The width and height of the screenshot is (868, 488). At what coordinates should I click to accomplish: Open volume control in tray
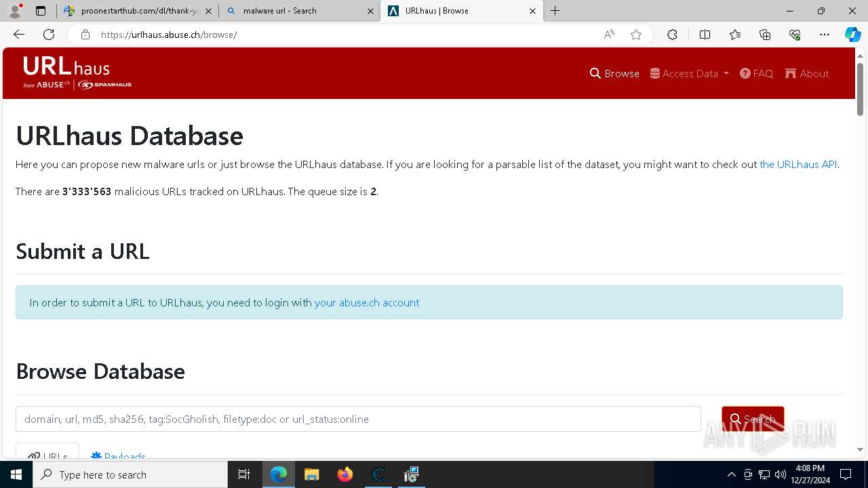pyautogui.click(x=780, y=474)
